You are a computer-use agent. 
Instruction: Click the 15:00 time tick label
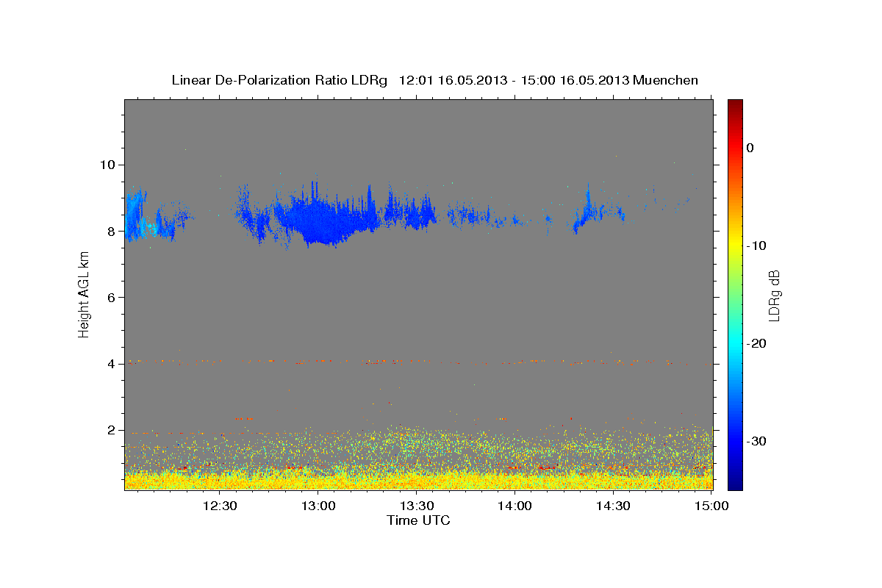point(712,506)
